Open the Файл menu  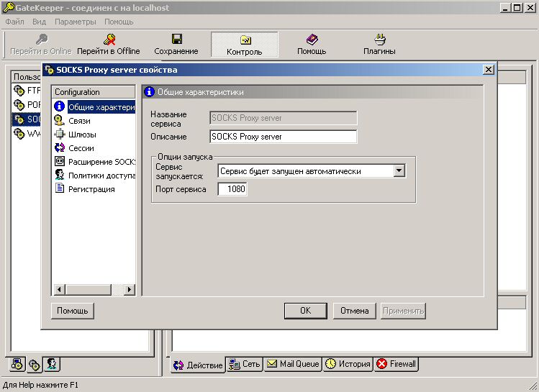click(15, 22)
